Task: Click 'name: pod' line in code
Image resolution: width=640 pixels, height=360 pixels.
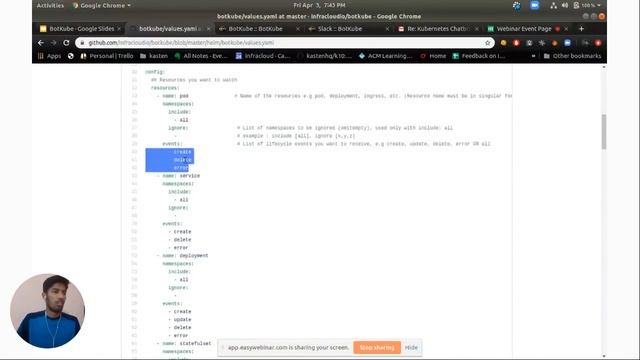Action: tap(176, 96)
